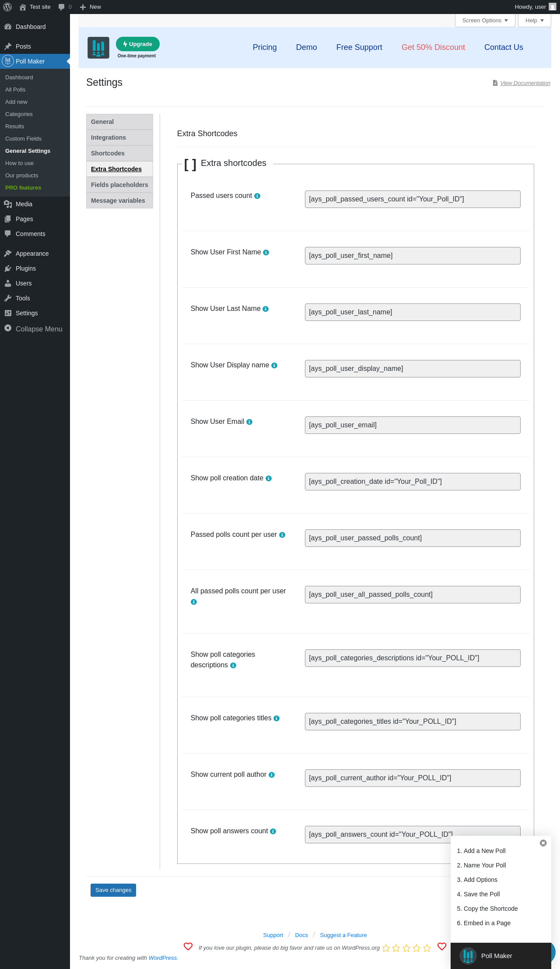Click the green Upgrade button
Screen dimensions: 560x969
[138, 44]
